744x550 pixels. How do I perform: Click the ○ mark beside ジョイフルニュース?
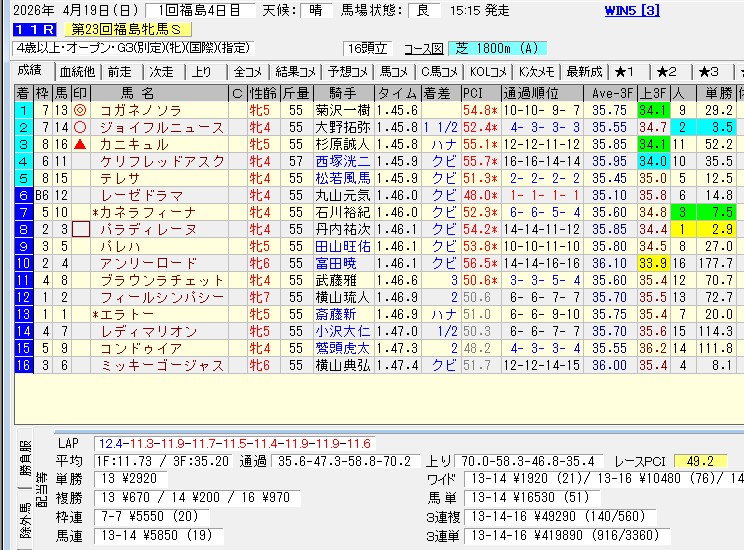coord(80,127)
